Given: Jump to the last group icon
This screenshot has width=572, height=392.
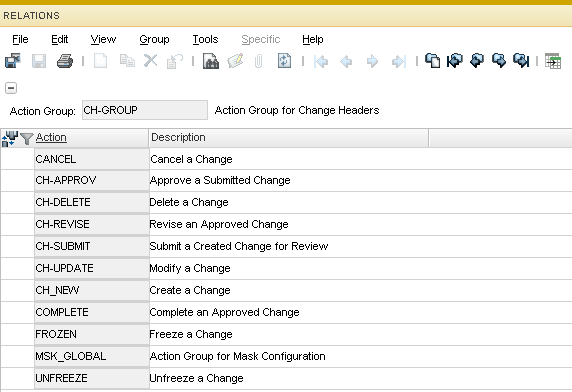Looking at the screenshot, I should pos(521,61).
